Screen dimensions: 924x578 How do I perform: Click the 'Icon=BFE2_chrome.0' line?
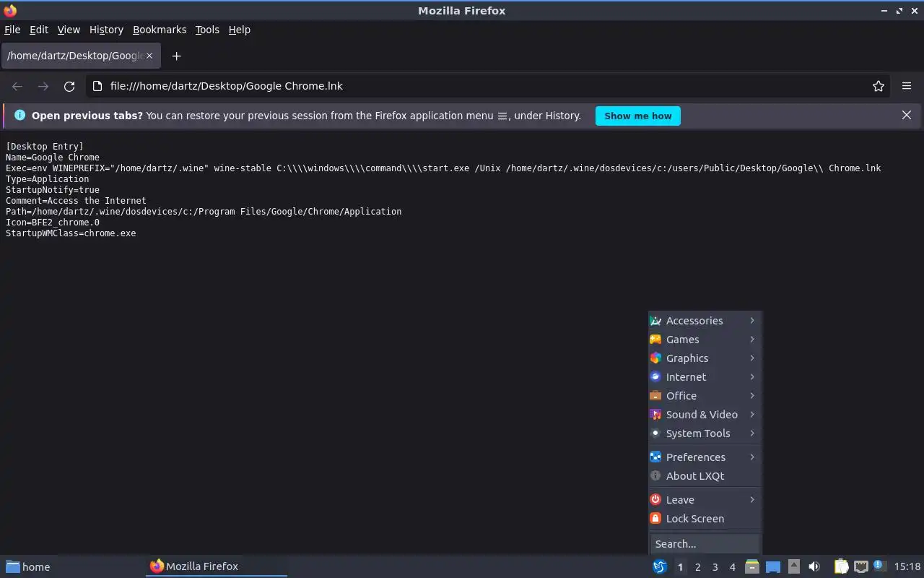coord(53,223)
